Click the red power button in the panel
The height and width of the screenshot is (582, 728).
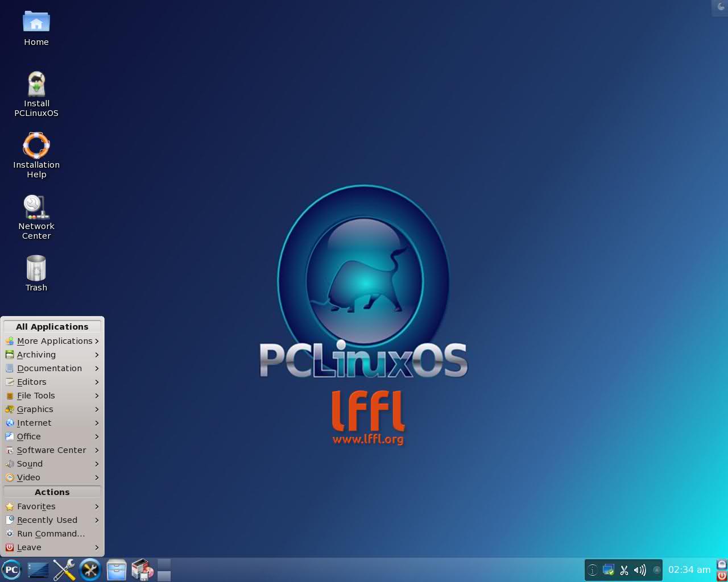click(722, 576)
